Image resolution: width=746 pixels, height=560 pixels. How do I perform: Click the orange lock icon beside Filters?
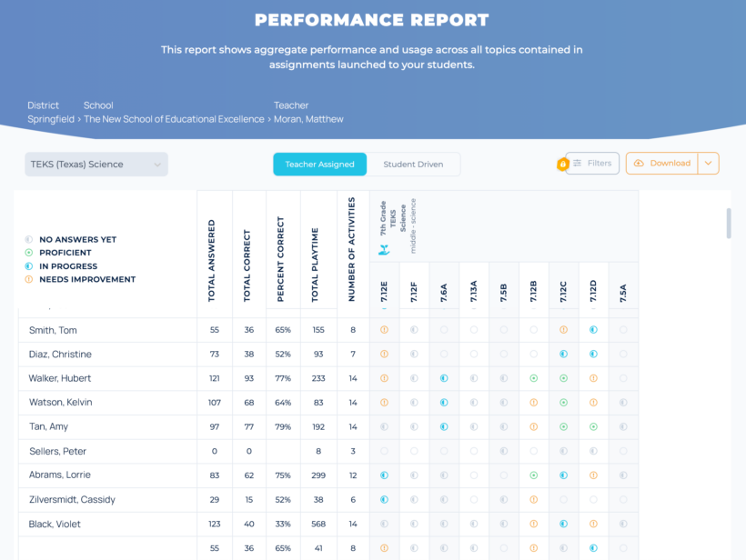[563, 165]
